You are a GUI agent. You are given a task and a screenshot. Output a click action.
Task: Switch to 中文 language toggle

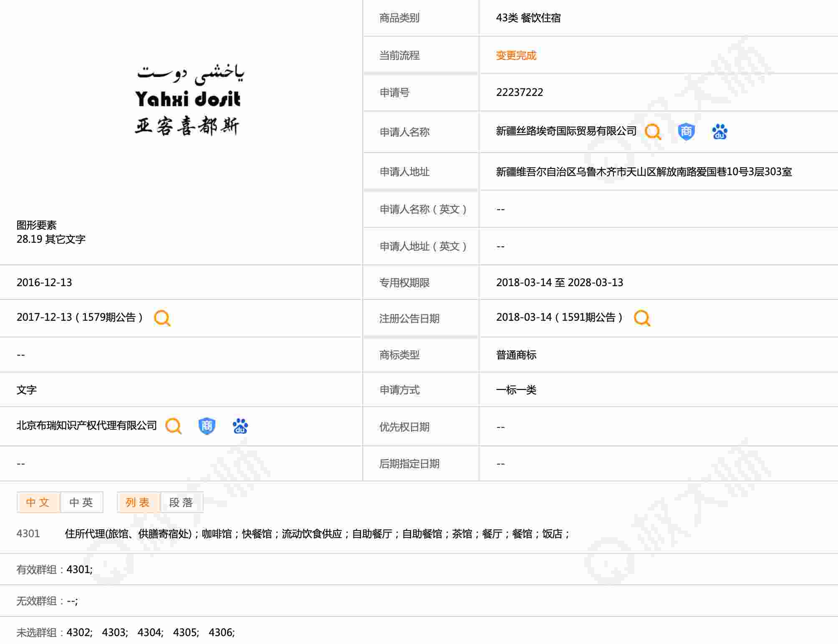click(38, 502)
